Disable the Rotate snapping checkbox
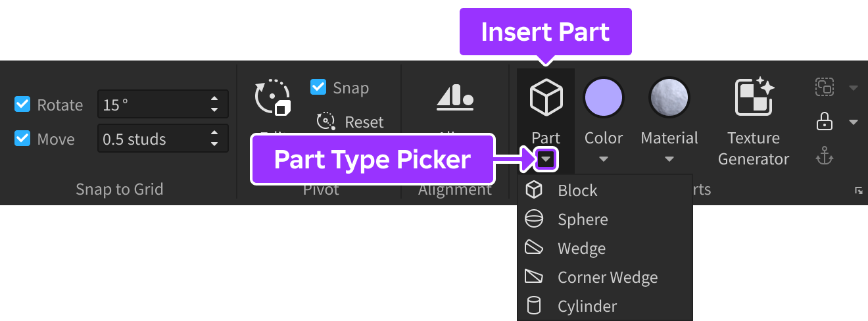 tap(23, 105)
